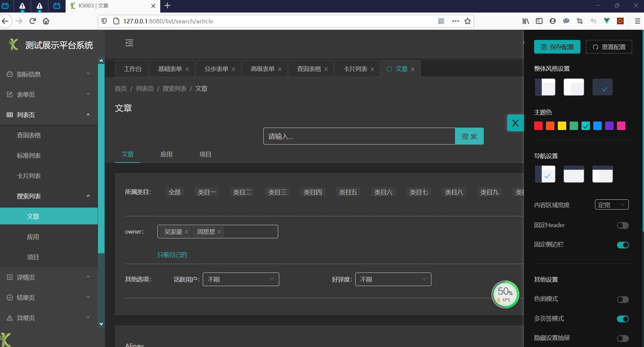
Task: Select the 应用 tab under the search box
Action: point(166,154)
